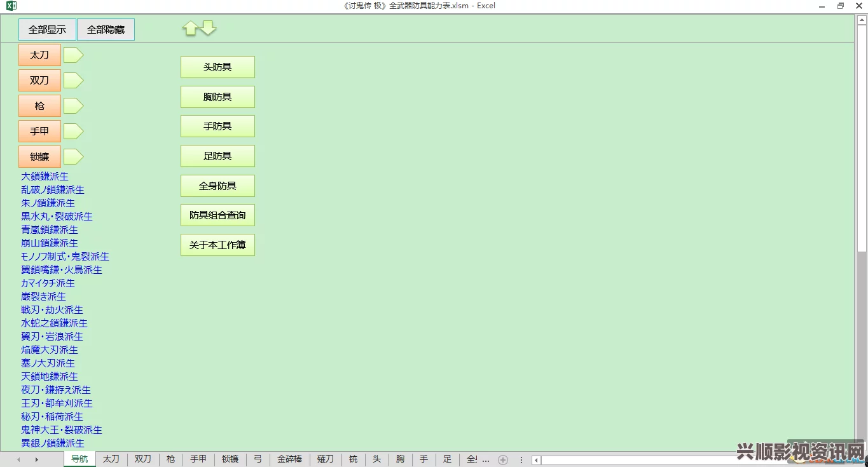The height and width of the screenshot is (467, 868).
Task: Switch to the 弓 sheet tab
Action: [x=258, y=459]
